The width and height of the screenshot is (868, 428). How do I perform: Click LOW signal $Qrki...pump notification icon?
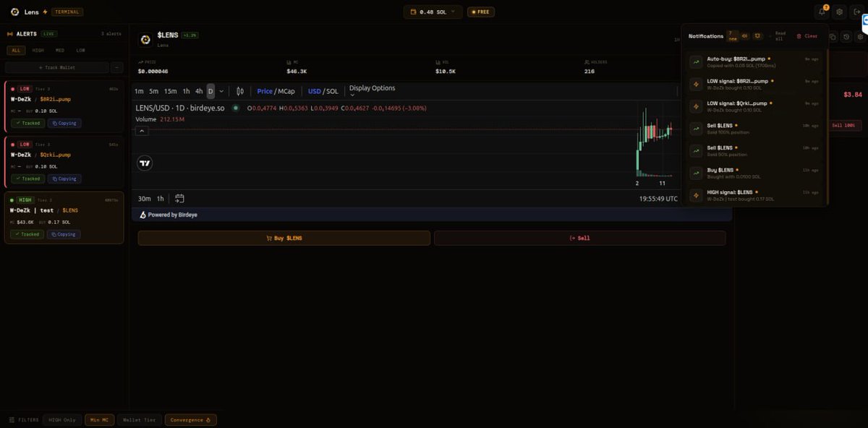tap(696, 106)
